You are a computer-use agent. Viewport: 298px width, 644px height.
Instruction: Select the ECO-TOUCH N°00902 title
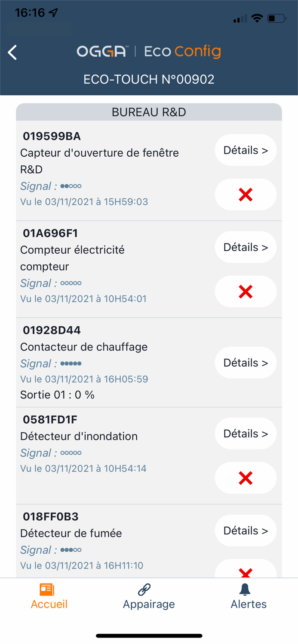coord(149,79)
